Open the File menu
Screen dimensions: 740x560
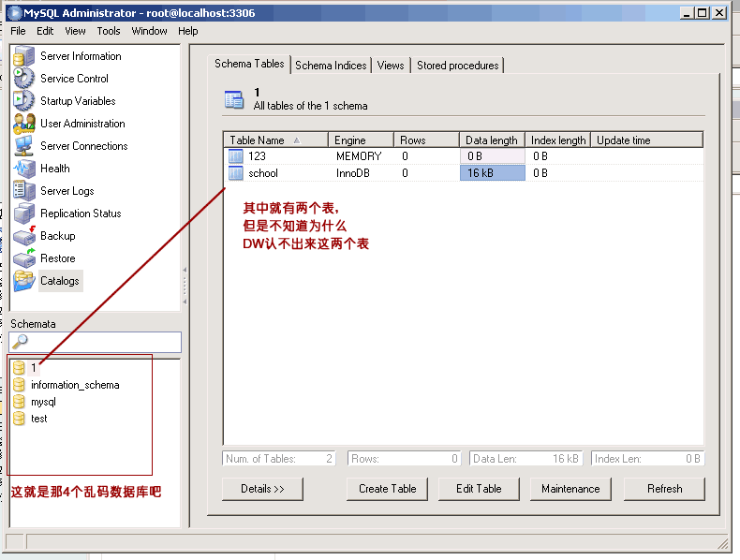[x=18, y=31]
